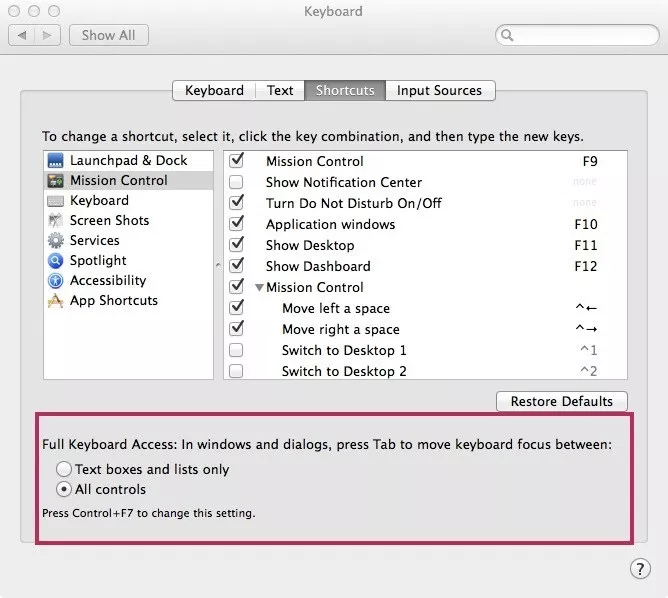Select the Show Notification Center row label
The image size is (668, 598).
(x=344, y=182)
